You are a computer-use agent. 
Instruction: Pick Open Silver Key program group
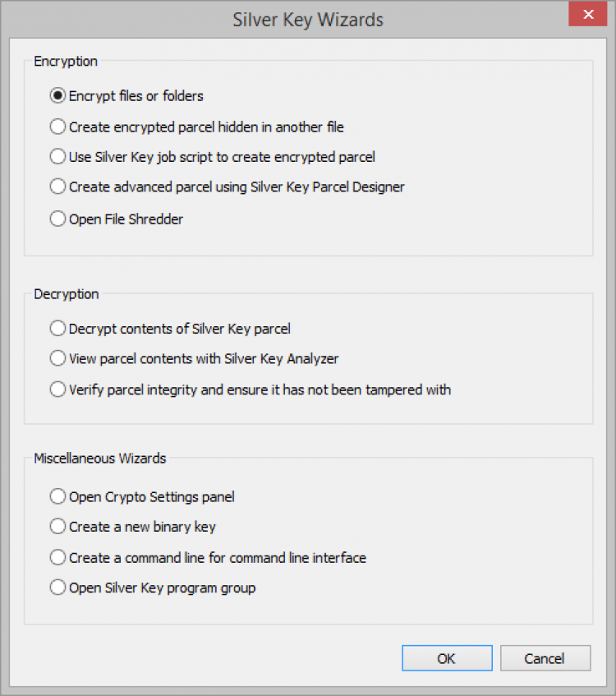57,588
